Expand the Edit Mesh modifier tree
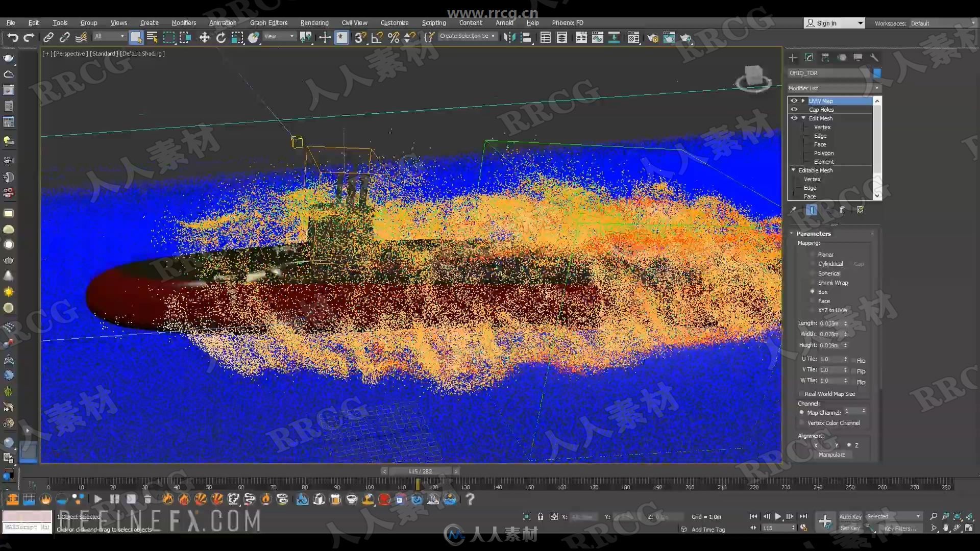Image resolution: width=980 pixels, height=551 pixels. pyautogui.click(x=803, y=118)
